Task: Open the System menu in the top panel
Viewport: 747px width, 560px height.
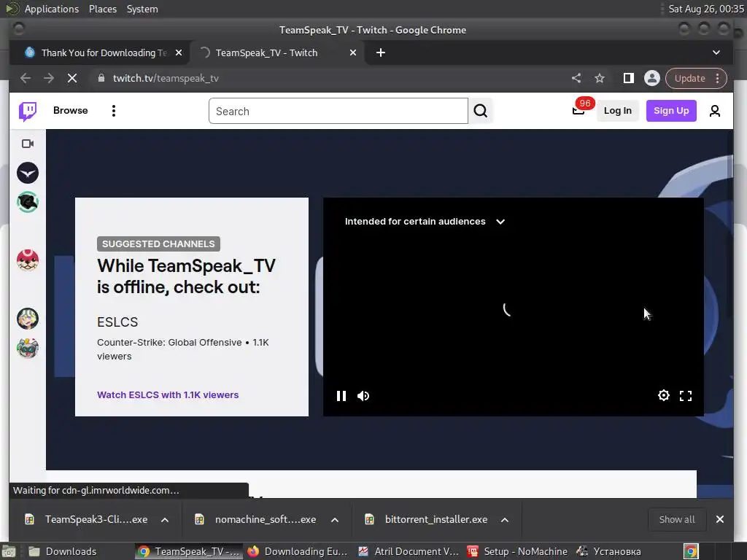Action: point(142,9)
